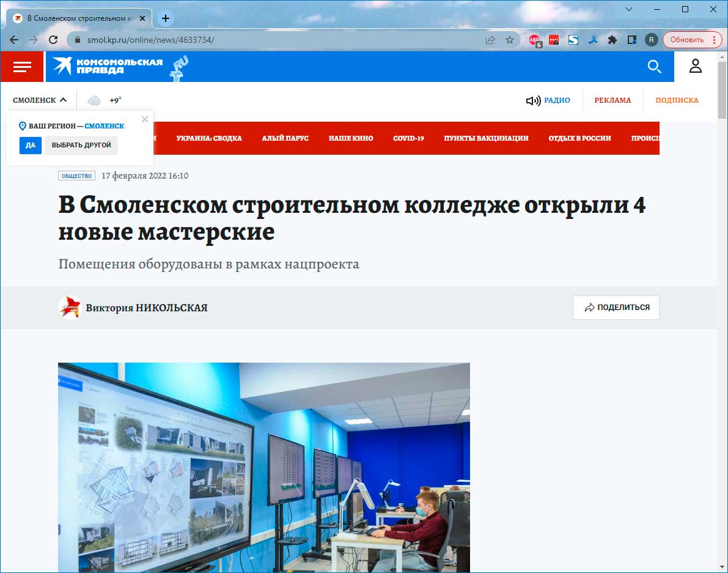Open the Обновить browser update menu

[692, 40]
